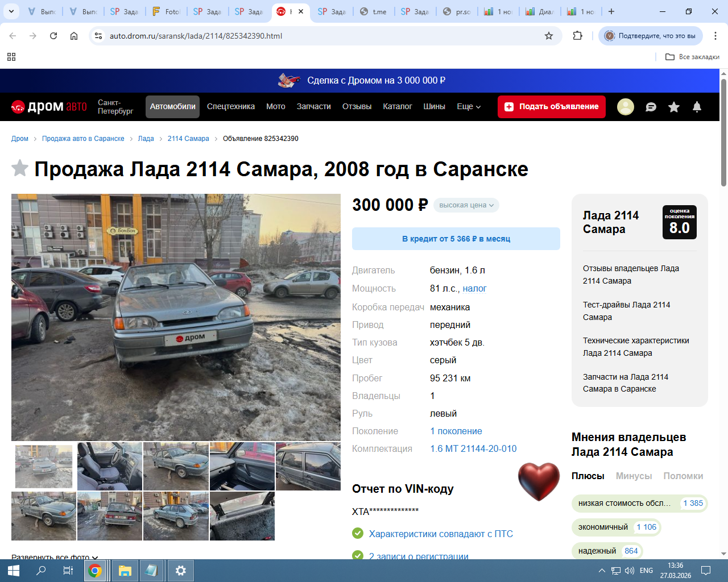Open File Explorer from taskbar
Screen dimensions: 728x582
[x=125, y=571]
